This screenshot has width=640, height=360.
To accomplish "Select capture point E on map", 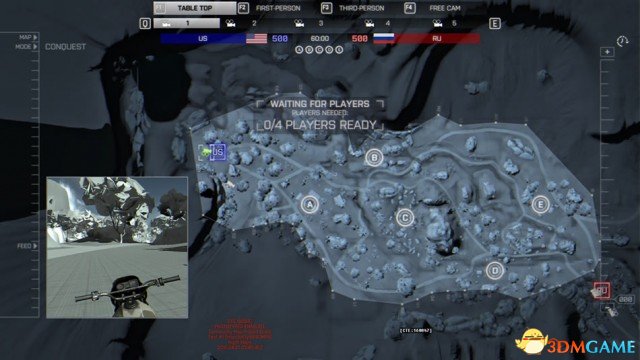I will [x=540, y=204].
